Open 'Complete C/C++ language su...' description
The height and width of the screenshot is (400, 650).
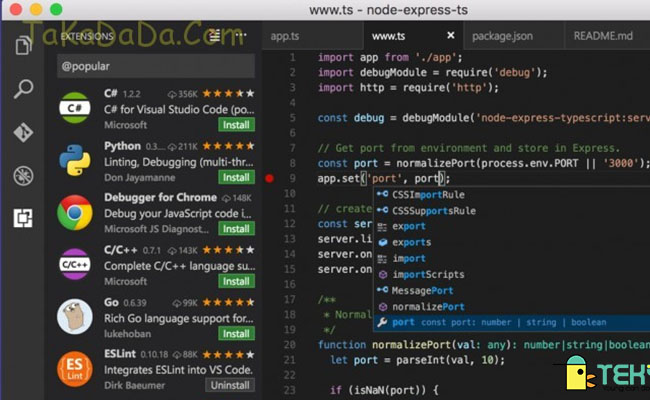[179, 266]
